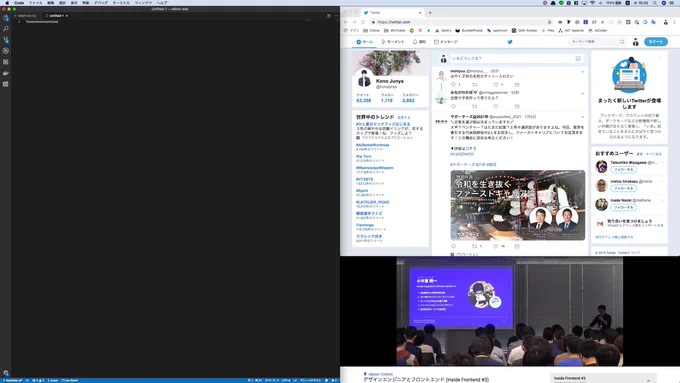Viewport: 680px width, 383px height.
Task: Reload the Twitter page
Action: click(363, 22)
